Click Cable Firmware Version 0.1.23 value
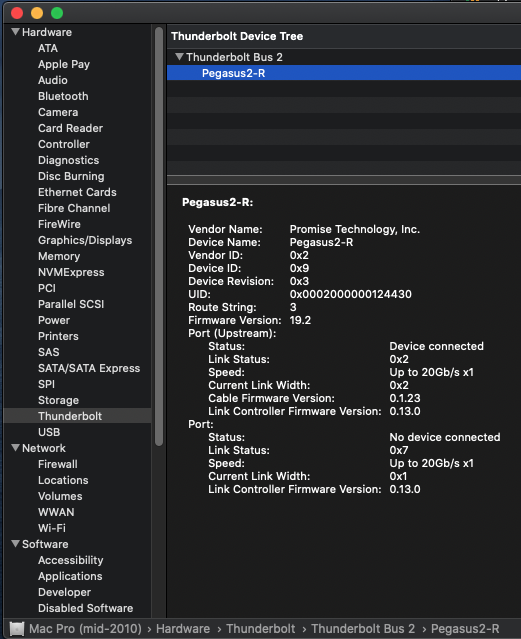The image size is (521, 639). pos(405,398)
